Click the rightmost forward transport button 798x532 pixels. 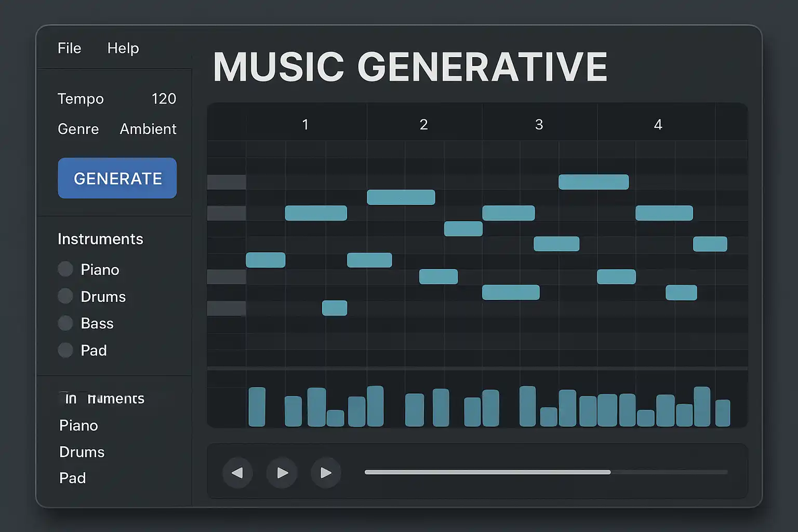tap(326, 473)
